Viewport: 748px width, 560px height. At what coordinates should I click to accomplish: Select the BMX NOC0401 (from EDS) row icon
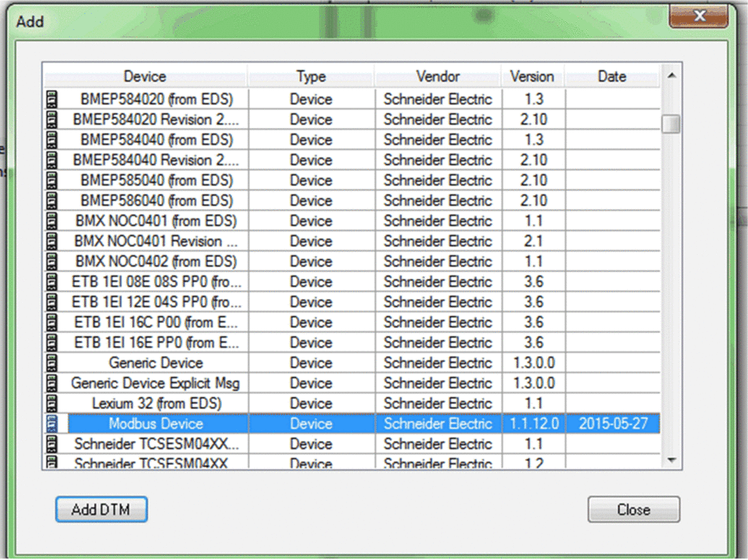[x=51, y=221]
